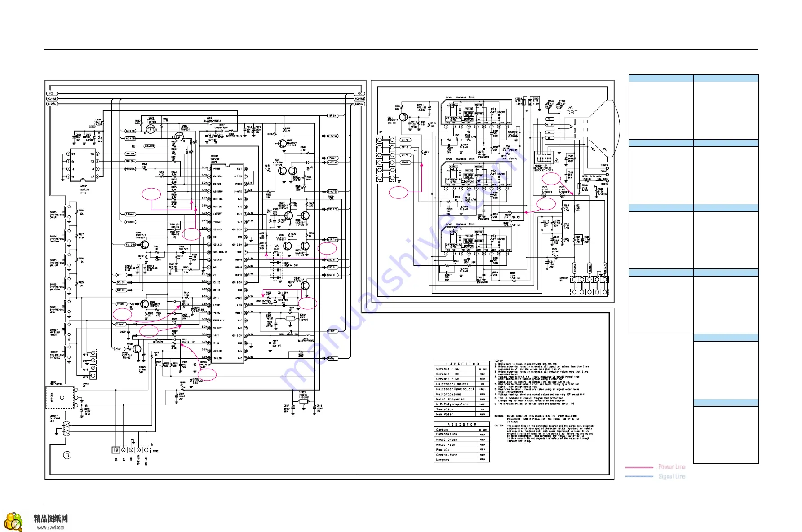Click the "WARNING" paragraph label
The height and width of the screenshot is (532, 802).
[x=499, y=416]
